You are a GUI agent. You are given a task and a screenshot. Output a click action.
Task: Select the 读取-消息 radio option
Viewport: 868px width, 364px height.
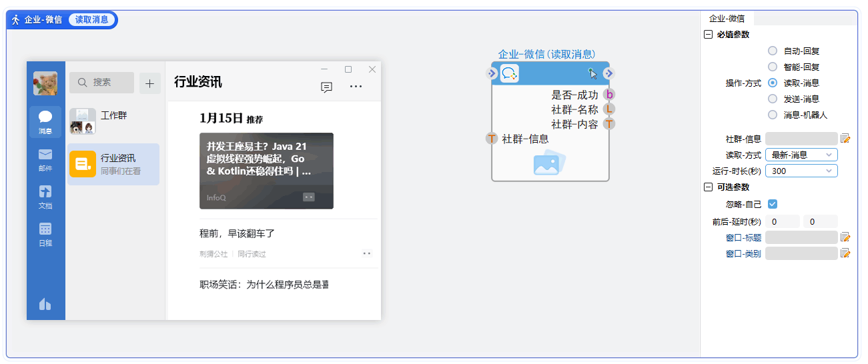click(773, 83)
